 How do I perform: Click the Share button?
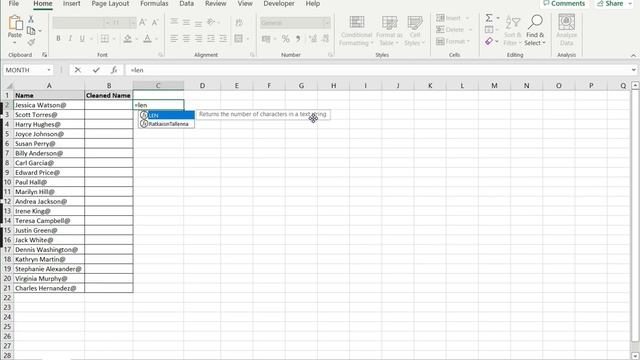point(613,4)
